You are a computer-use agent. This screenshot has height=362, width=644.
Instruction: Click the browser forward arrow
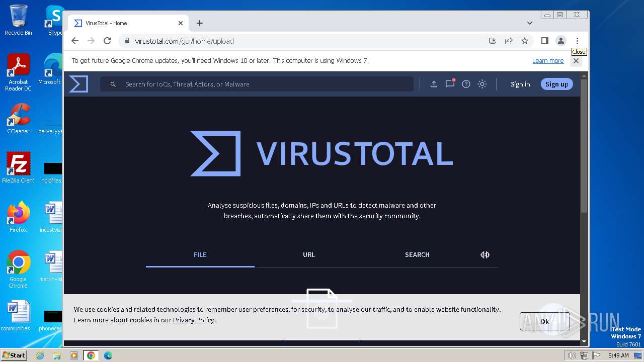point(91,41)
